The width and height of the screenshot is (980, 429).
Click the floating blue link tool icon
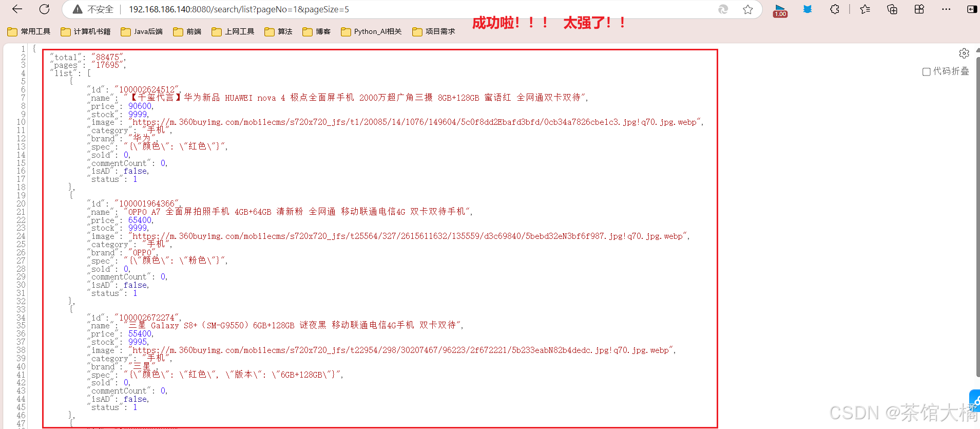(x=975, y=401)
